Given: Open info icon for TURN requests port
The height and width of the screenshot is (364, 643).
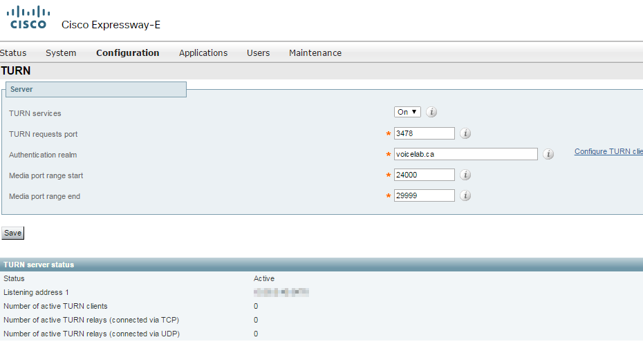Looking at the screenshot, I should (465, 133).
